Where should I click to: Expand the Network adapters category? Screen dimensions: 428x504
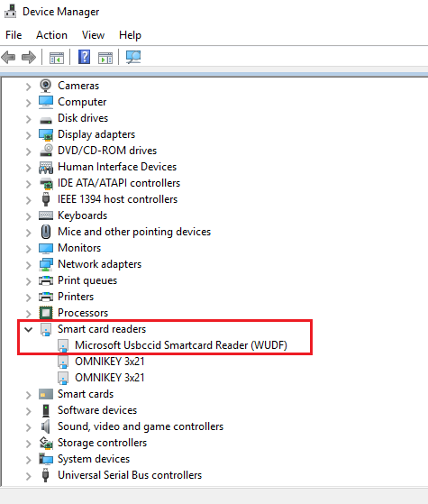29,265
